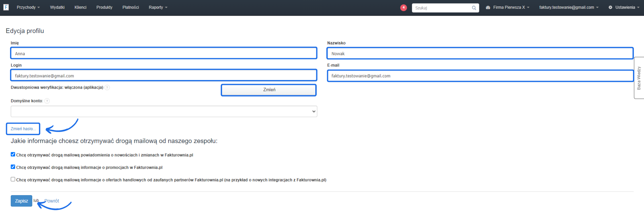Open the Raporty dropdown menu
The height and width of the screenshot is (216, 644).
click(158, 7)
